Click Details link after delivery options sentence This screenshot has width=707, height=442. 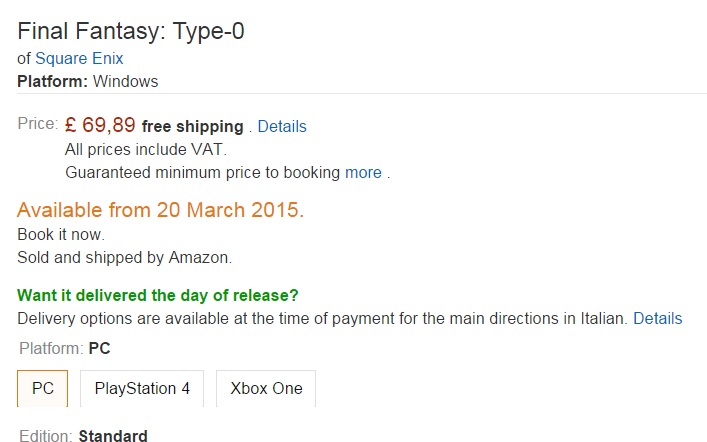[x=657, y=318]
